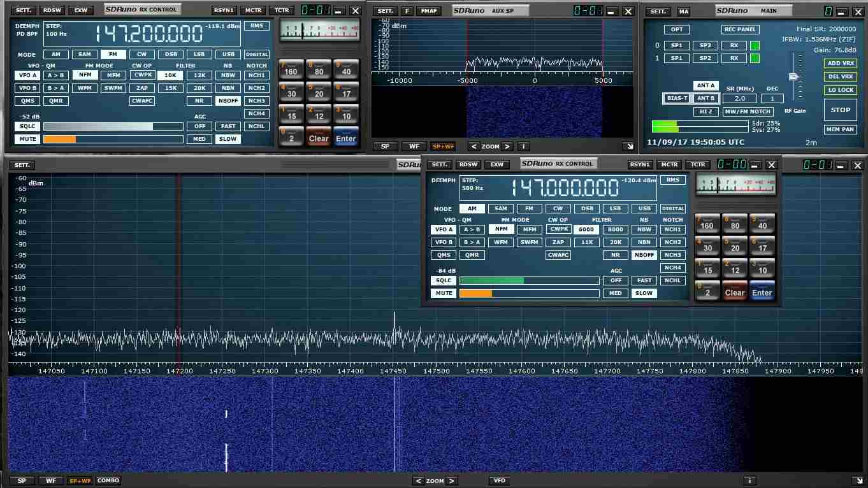Open RDSW in upper RX Control
Viewport: 868px width, 488px height.
click(x=52, y=10)
